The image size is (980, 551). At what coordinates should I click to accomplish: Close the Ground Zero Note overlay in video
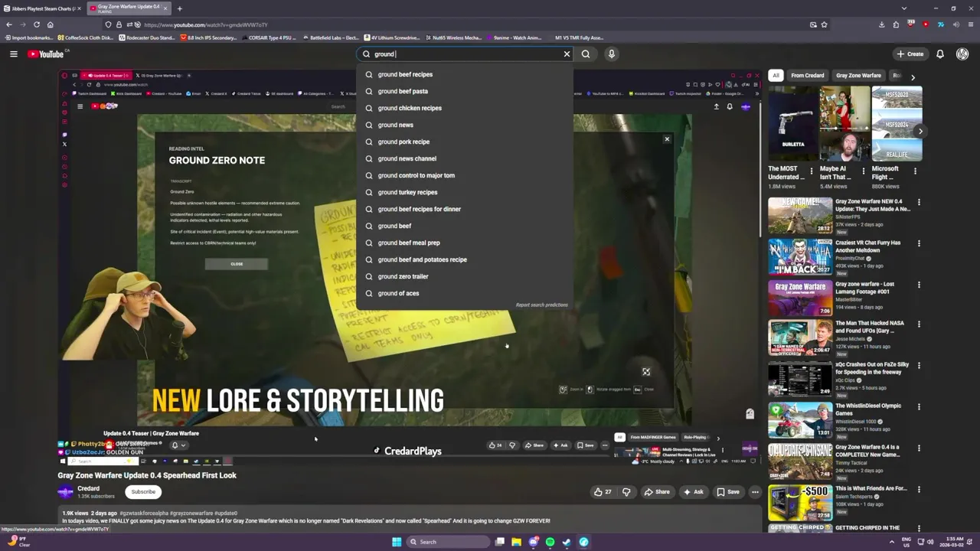coord(667,139)
